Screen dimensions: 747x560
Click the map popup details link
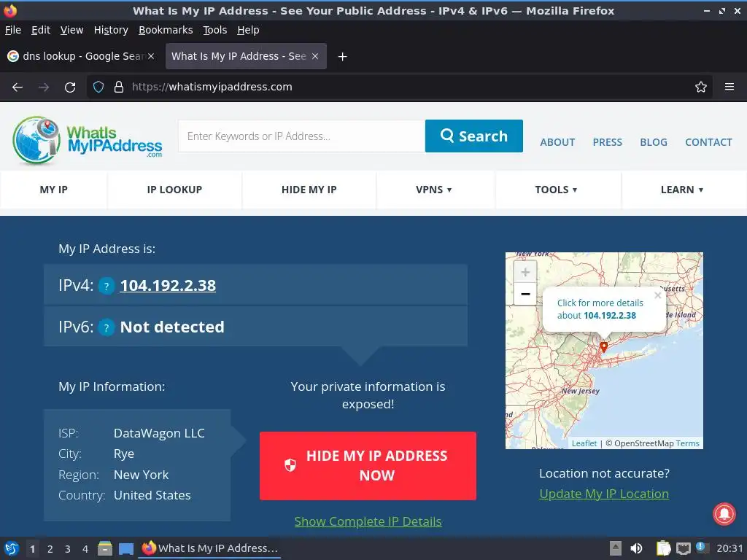[x=600, y=309]
